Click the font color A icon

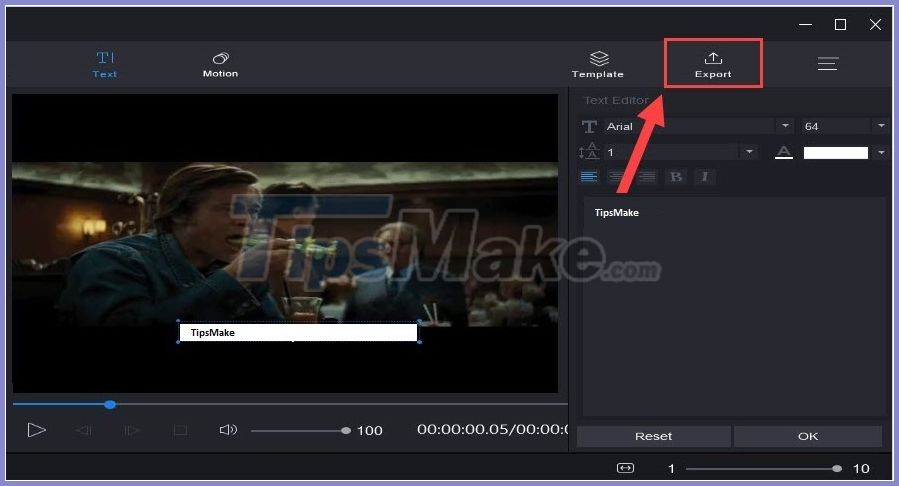784,152
